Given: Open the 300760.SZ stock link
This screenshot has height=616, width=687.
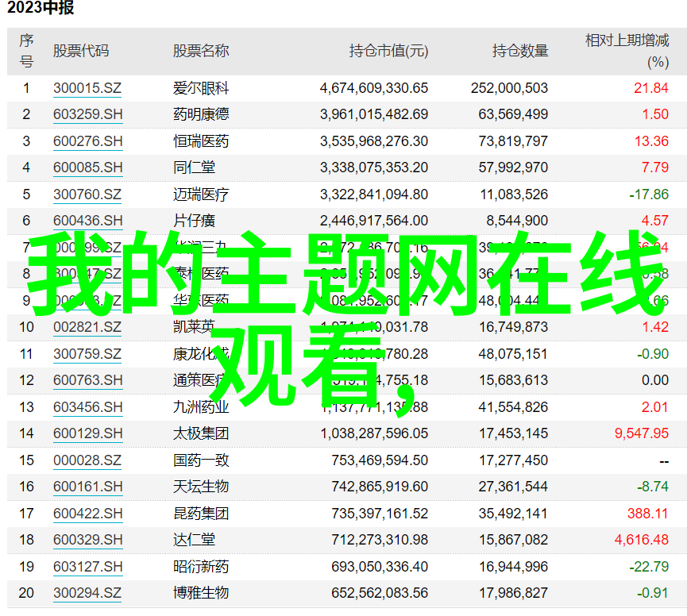Looking at the screenshot, I should coord(87,194).
